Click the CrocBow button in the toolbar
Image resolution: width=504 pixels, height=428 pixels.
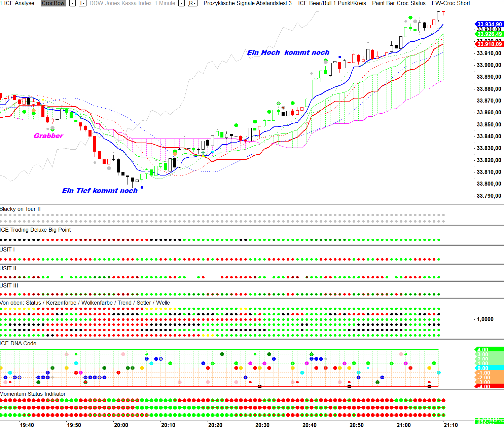click(53, 3)
